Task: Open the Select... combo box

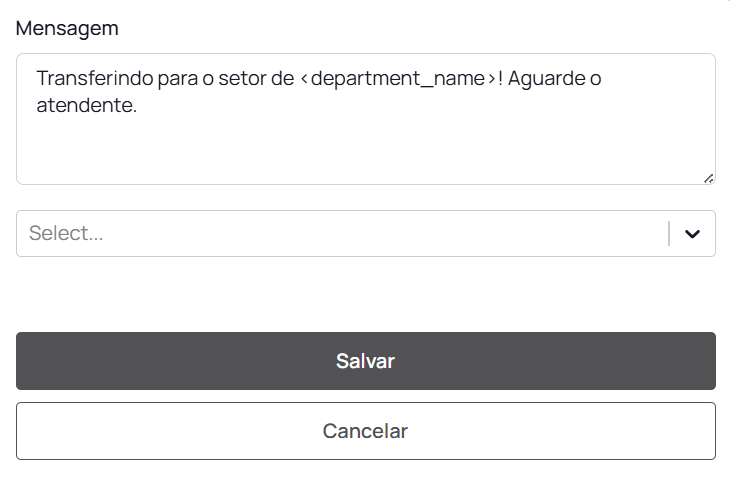Action: point(340,234)
